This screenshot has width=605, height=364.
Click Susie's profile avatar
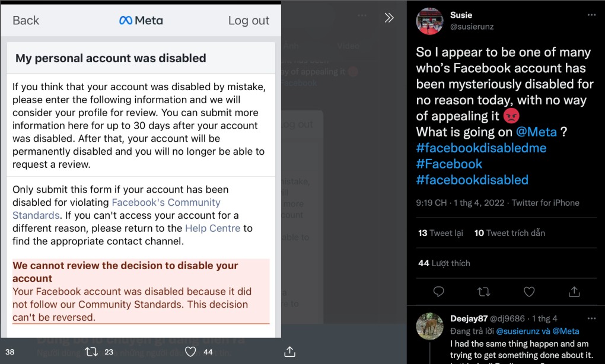(x=429, y=21)
